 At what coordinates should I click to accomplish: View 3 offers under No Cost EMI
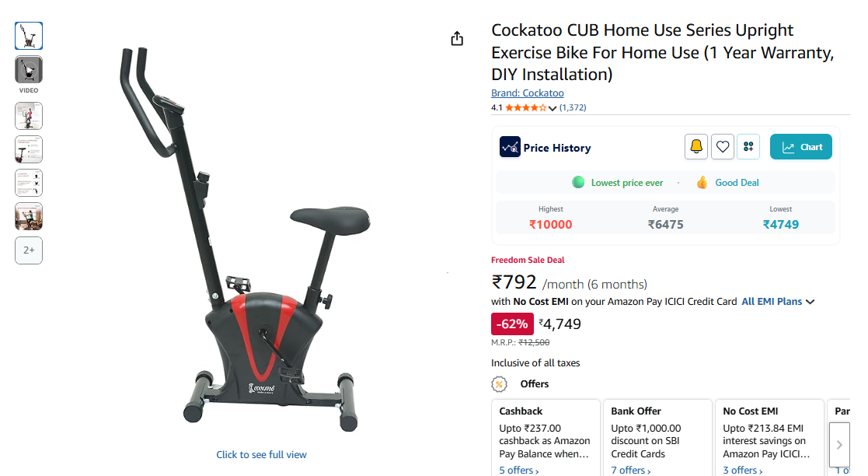pos(743,470)
